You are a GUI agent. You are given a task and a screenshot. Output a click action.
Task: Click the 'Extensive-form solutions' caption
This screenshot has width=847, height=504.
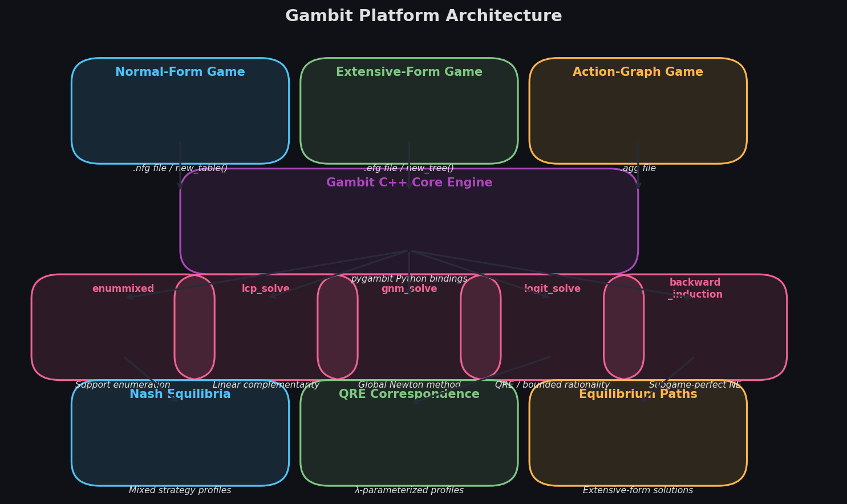pos(638,490)
